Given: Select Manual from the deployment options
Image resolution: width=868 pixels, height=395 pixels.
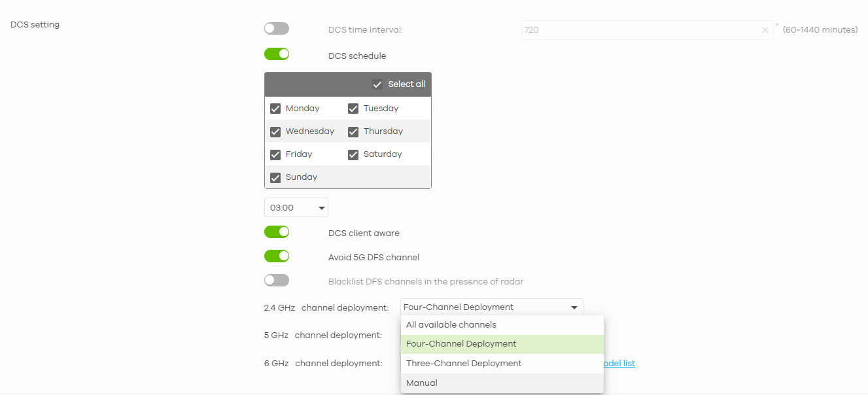Looking at the screenshot, I should pos(421,383).
